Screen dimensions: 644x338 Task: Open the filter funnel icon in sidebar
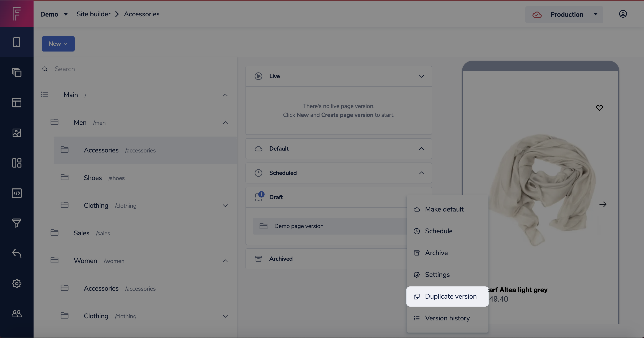[x=17, y=223]
